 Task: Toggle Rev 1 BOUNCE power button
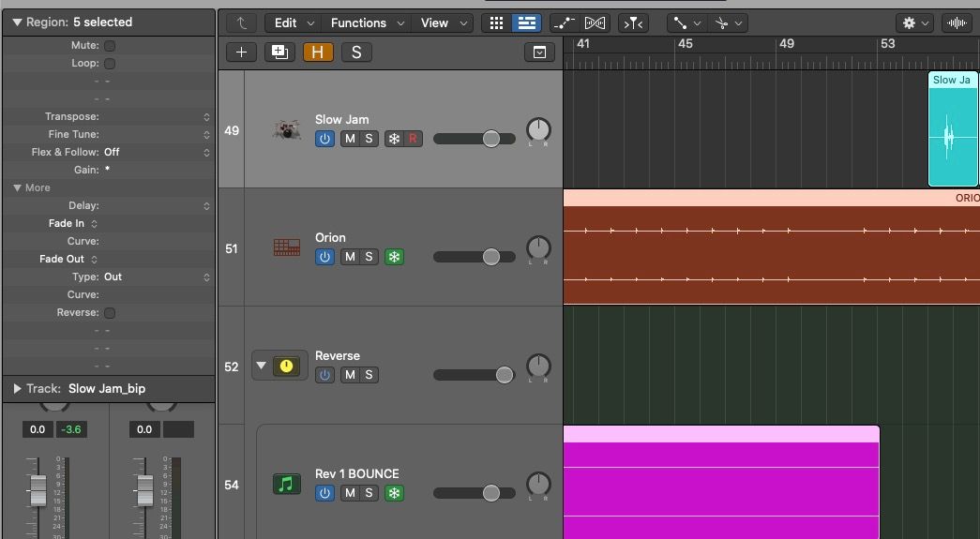coord(324,493)
